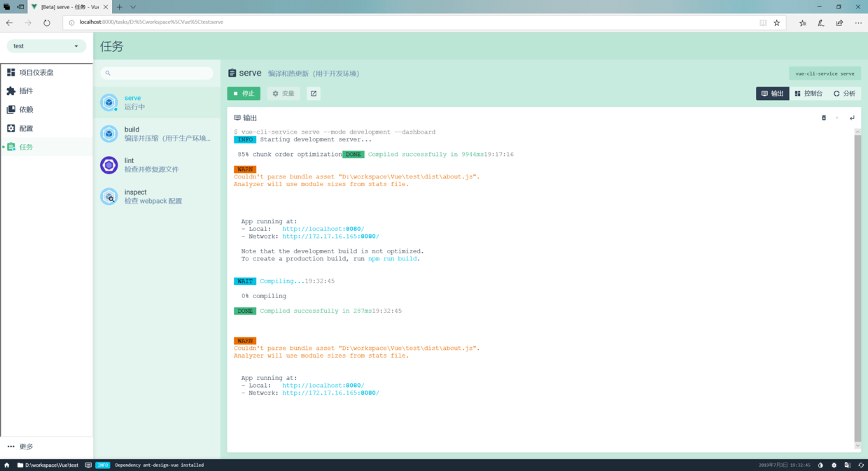
Task: Focus the task search field
Action: tap(157, 73)
